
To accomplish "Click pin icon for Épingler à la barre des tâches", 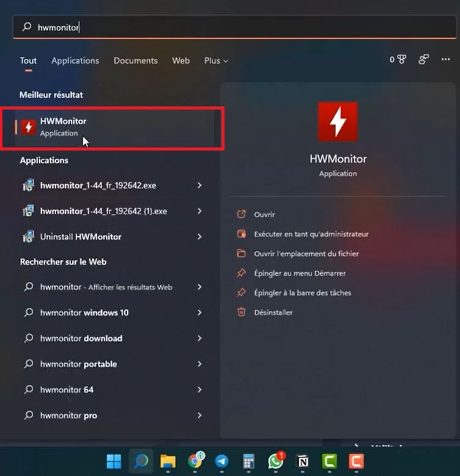I will (241, 292).
